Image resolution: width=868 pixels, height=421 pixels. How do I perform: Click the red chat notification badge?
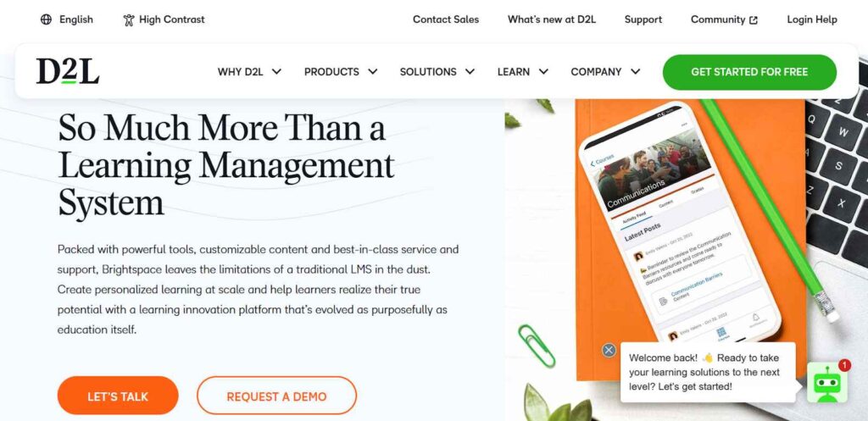pos(844,365)
